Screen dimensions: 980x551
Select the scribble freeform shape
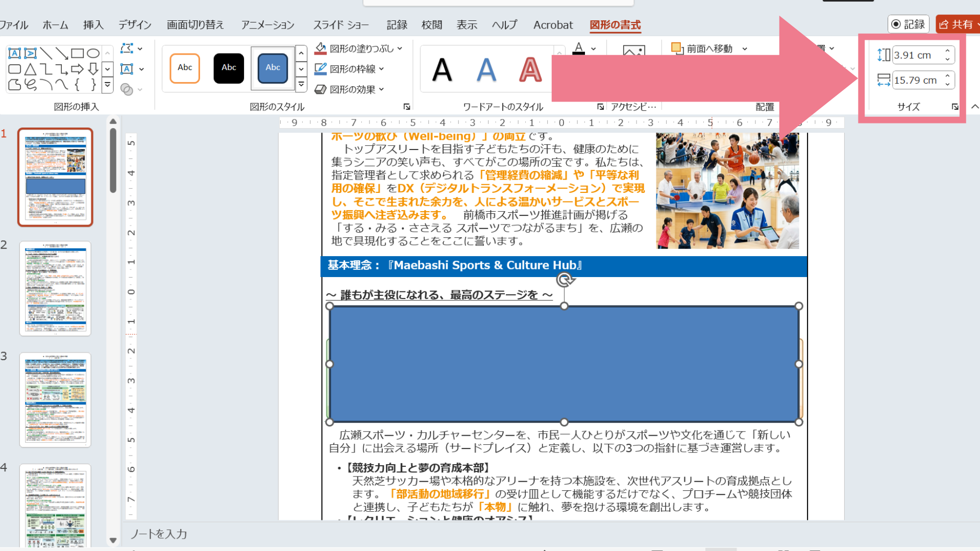pyautogui.click(x=30, y=85)
